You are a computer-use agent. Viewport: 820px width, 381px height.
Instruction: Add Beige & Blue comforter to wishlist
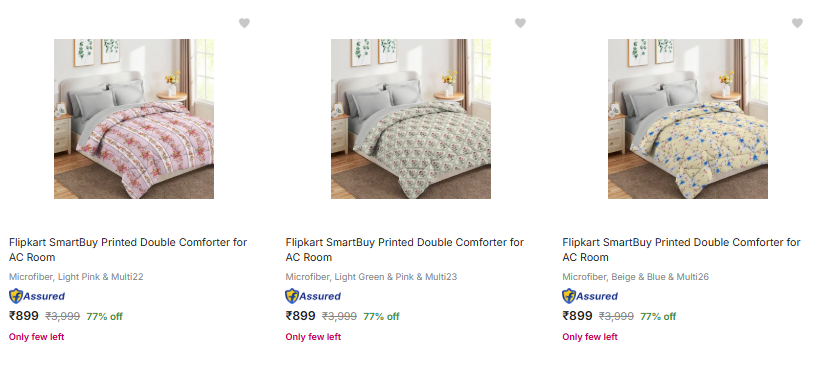click(x=797, y=23)
